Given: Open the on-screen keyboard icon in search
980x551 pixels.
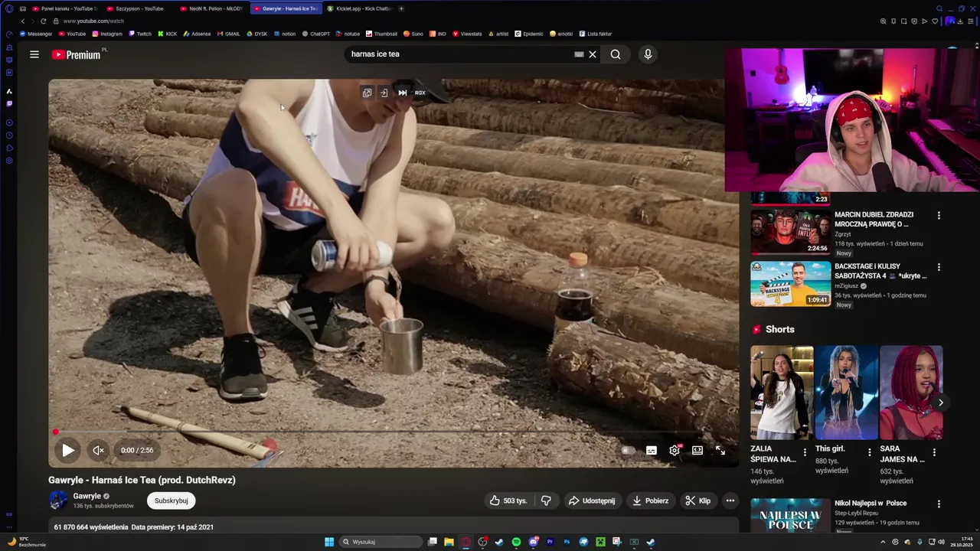Looking at the screenshot, I should [580, 54].
